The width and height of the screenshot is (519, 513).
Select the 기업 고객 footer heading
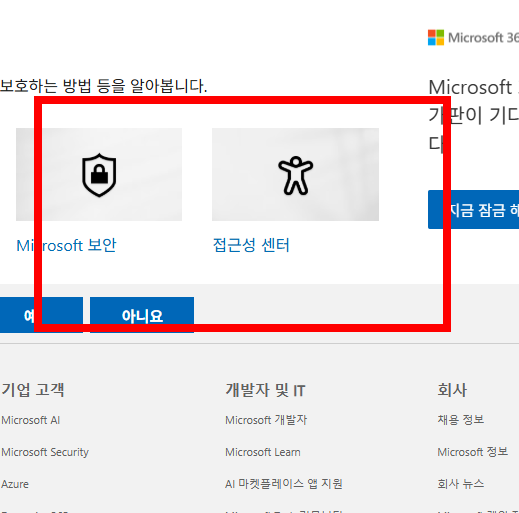coord(33,390)
